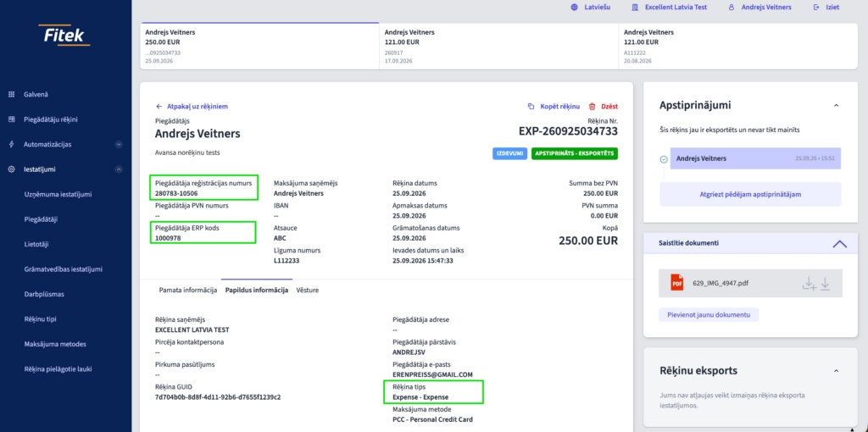The width and height of the screenshot is (868, 432).
Task: Open Andrejs Veitners user menu
Action: pos(766,8)
